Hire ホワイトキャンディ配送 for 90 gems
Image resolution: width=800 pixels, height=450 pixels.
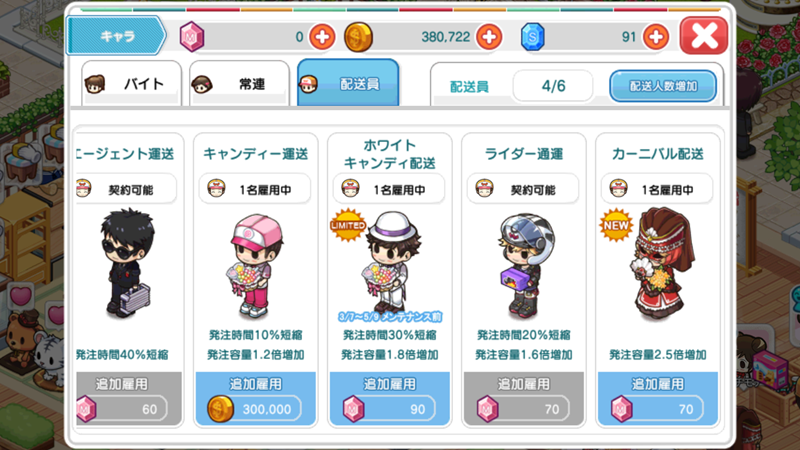[x=390, y=398]
